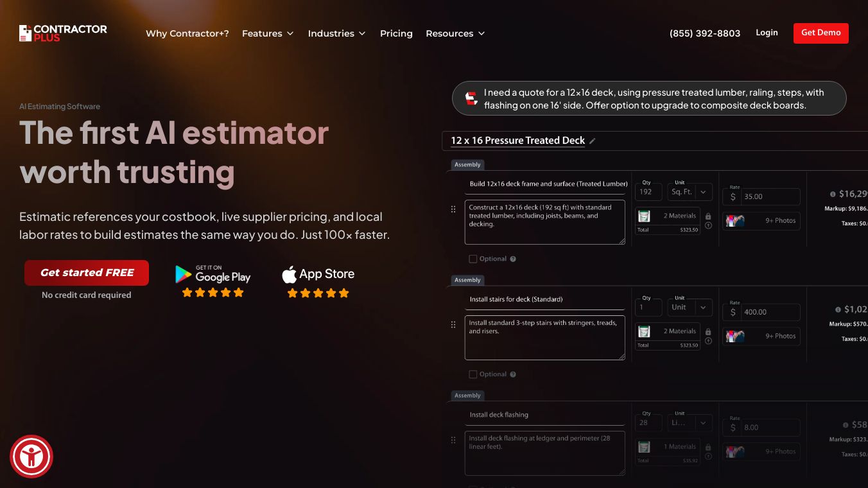This screenshot has height=488, width=868.
Task: Click the 3-step stairs description box
Action: tap(545, 338)
